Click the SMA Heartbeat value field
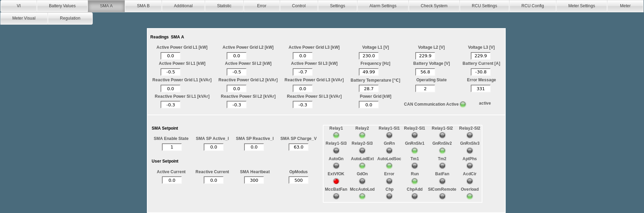The height and width of the screenshot is (213, 644). 254,180
